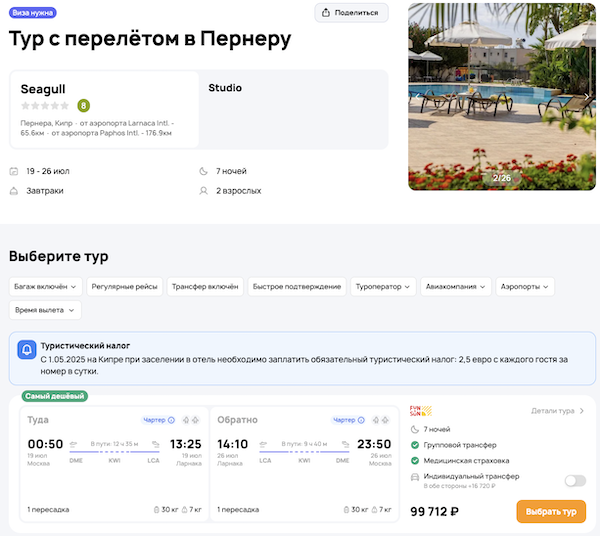Click the bell icon in tourist tax notice

coord(28,351)
